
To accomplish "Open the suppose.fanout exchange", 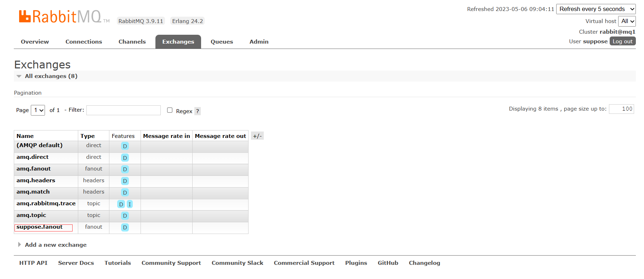I will point(39,227).
